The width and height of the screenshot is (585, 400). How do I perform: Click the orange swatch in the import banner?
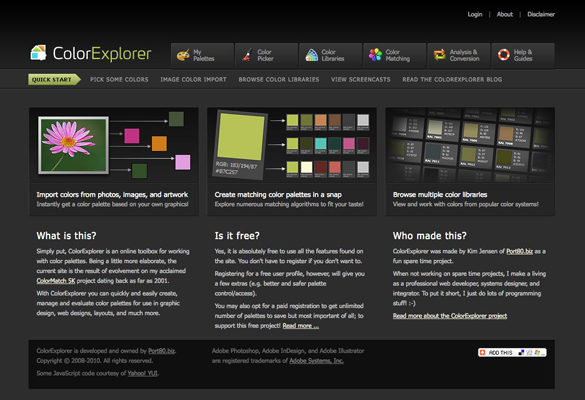point(159,143)
